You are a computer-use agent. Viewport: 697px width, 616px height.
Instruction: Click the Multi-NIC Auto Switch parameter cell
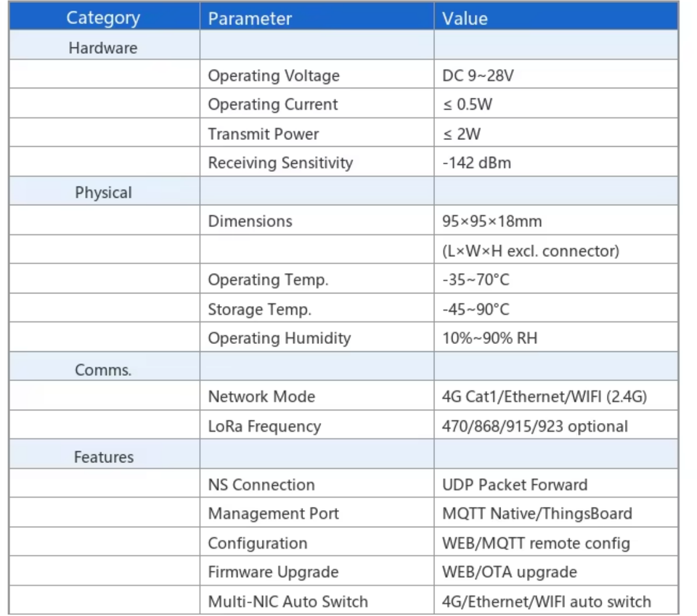[x=317, y=600]
